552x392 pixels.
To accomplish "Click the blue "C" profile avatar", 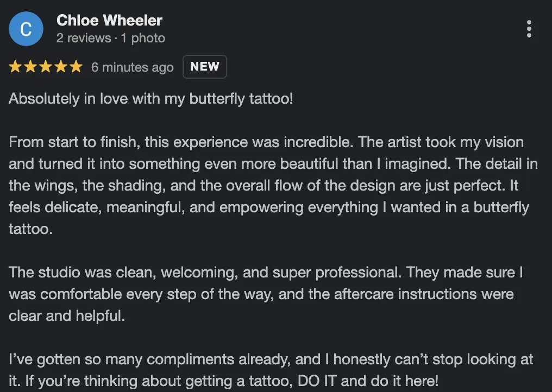I will tap(26, 29).
